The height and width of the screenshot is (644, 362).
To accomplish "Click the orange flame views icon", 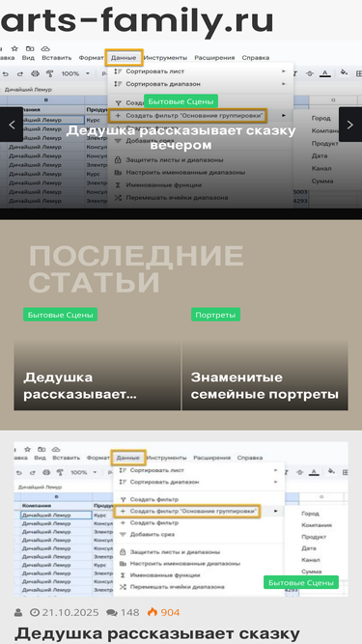I will [153, 612].
